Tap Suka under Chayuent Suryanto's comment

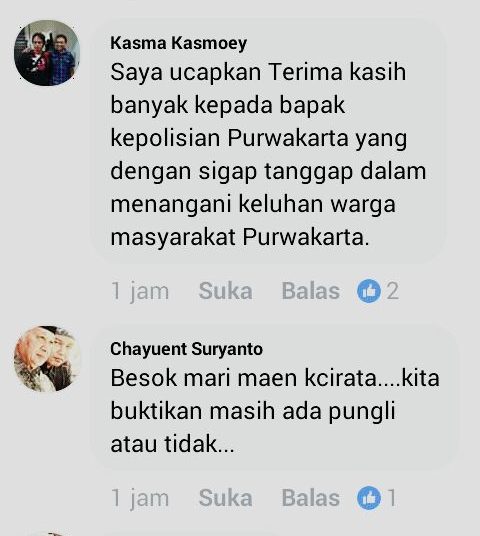coord(226,497)
